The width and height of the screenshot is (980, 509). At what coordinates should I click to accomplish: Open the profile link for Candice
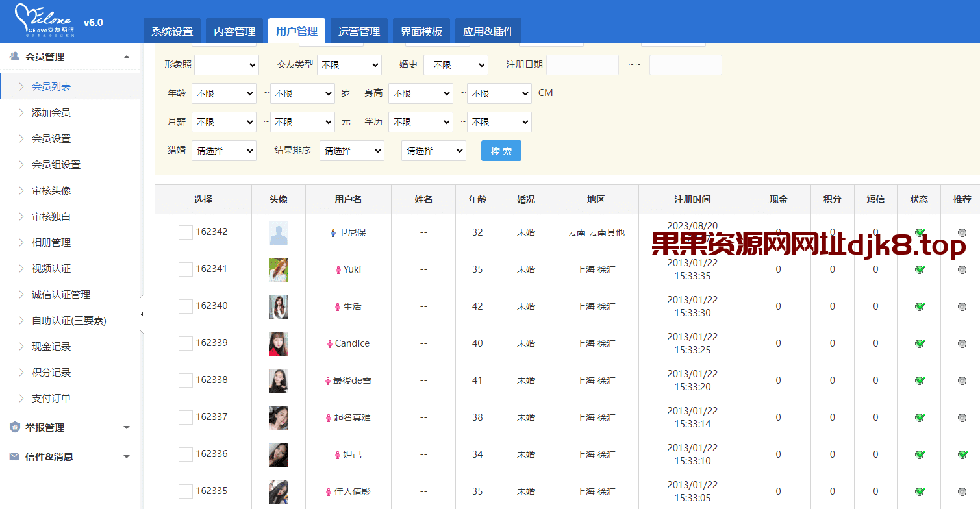tap(353, 343)
